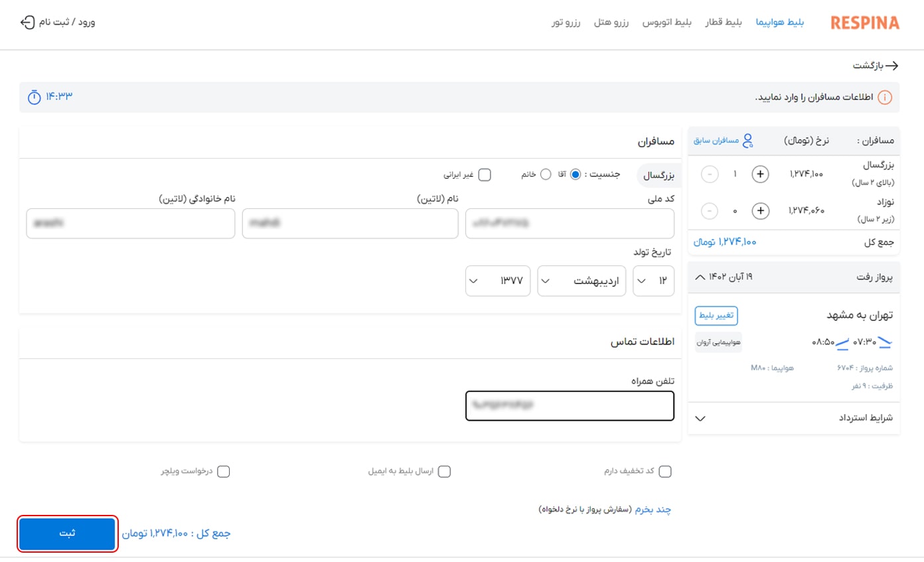Screen dimensions: 924x562
Task: Open the رزرو هتل section
Action: [x=613, y=22]
